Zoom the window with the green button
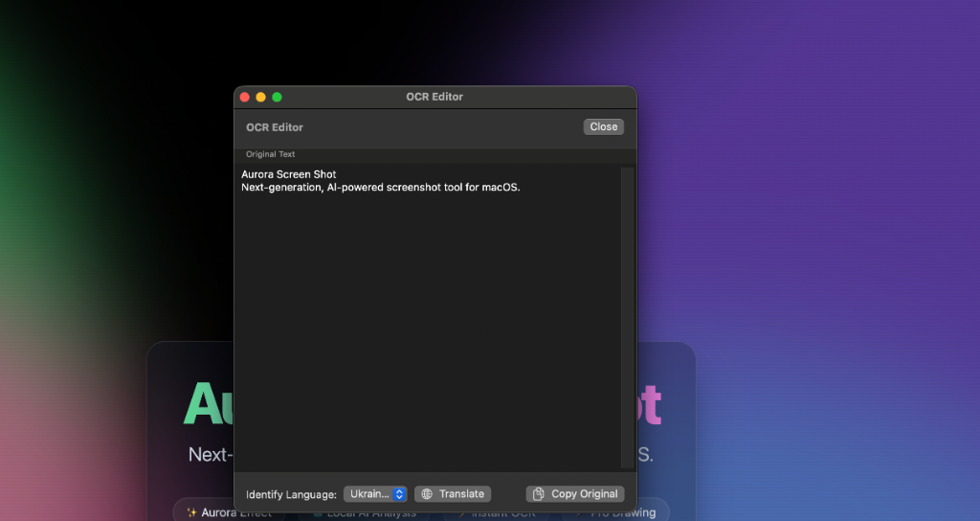Viewport: 980px width, 521px height. [x=277, y=97]
